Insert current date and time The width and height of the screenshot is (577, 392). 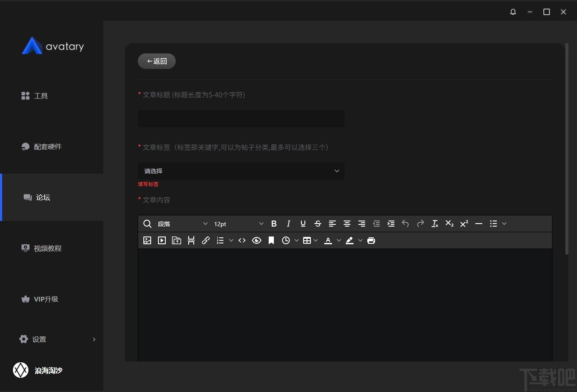(286, 240)
